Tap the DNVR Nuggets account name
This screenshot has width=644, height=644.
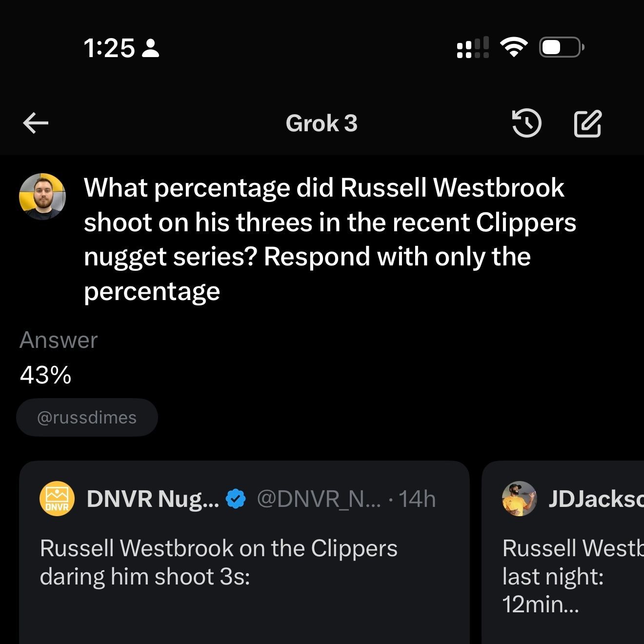coord(153,499)
